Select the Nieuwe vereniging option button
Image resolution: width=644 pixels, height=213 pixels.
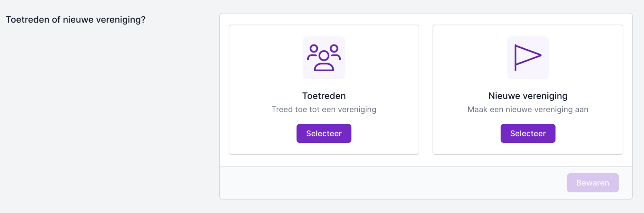pos(528,133)
